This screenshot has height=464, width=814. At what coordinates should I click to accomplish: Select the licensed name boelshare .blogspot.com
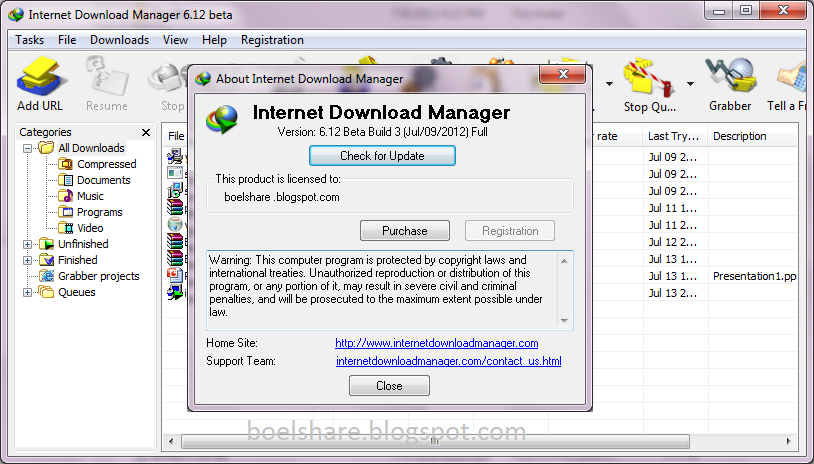tap(282, 197)
